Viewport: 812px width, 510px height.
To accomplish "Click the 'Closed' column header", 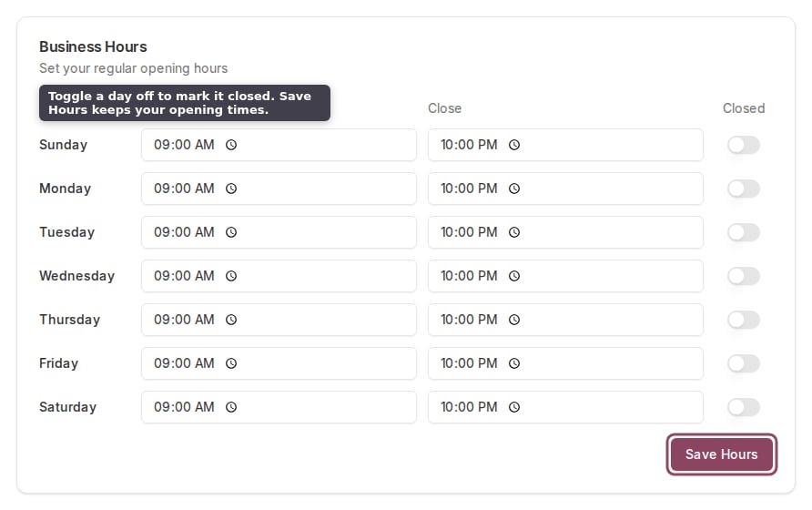I will (x=744, y=108).
